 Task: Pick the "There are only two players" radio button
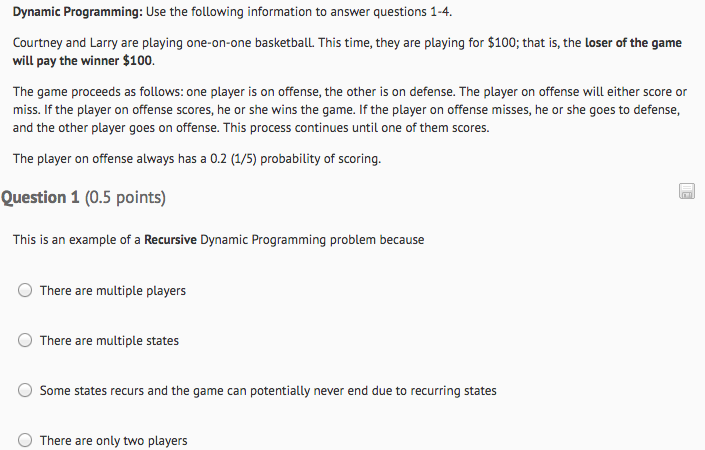(x=25, y=440)
